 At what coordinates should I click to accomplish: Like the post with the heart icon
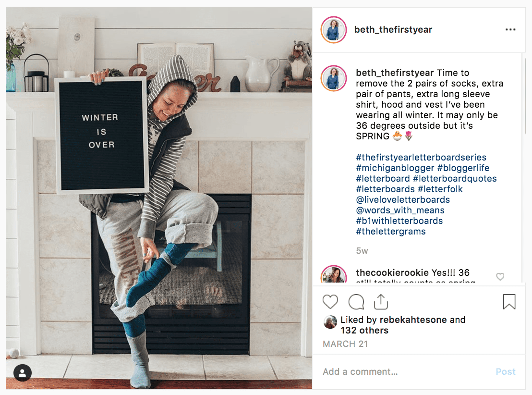point(330,302)
